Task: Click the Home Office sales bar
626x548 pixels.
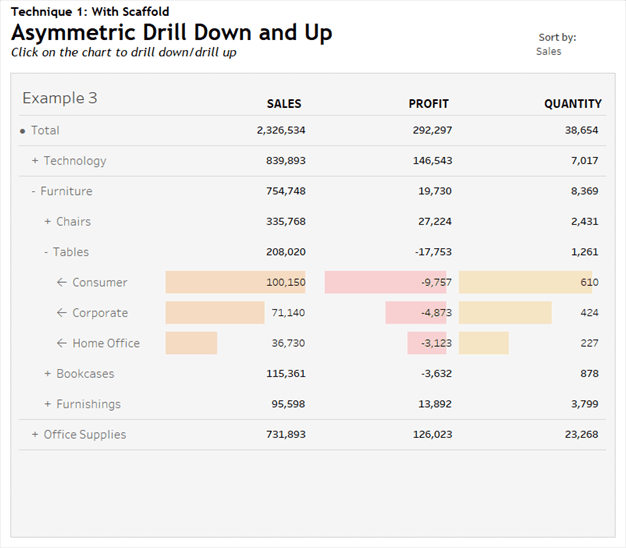Action: pyautogui.click(x=191, y=343)
